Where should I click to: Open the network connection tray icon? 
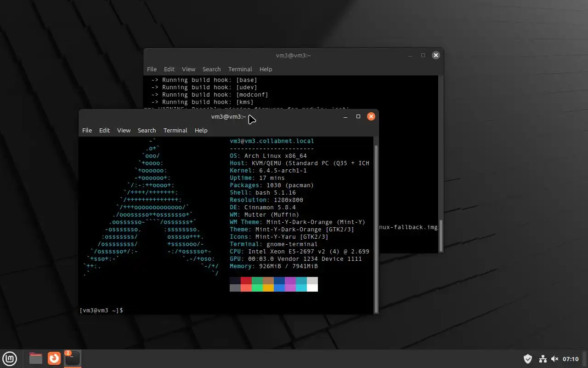tap(543, 359)
